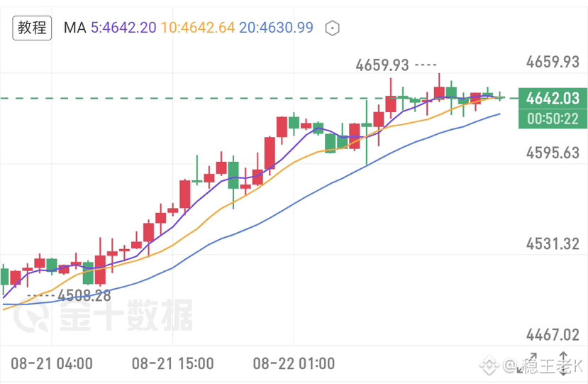Click the 08-21 15:00 time label

click(173, 363)
